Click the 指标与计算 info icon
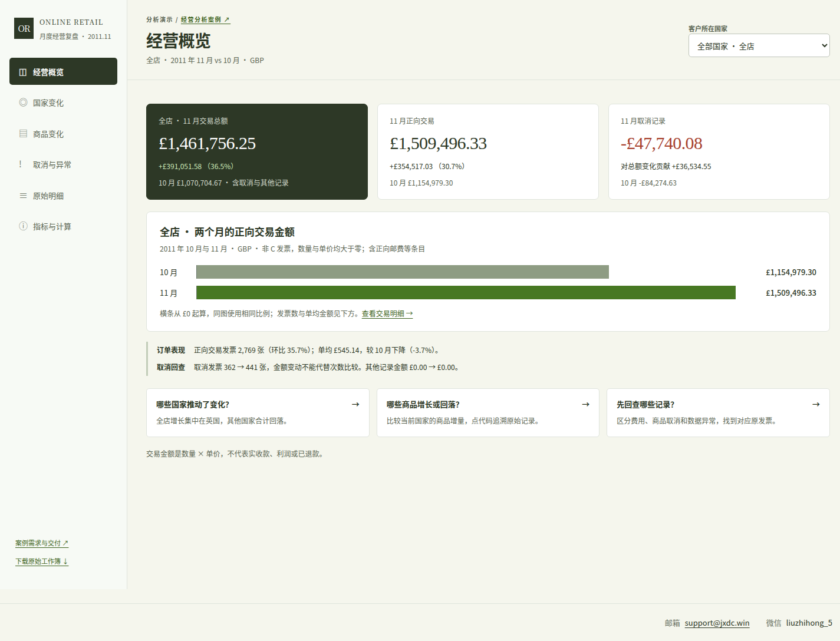This screenshot has height=641, width=840. coord(23,226)
